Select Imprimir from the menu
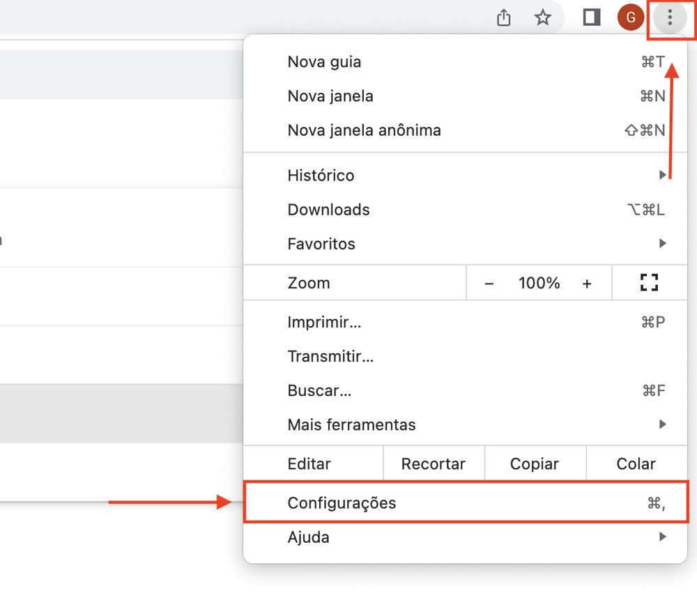This screenshot has width=697, height=616. point(325,322)
